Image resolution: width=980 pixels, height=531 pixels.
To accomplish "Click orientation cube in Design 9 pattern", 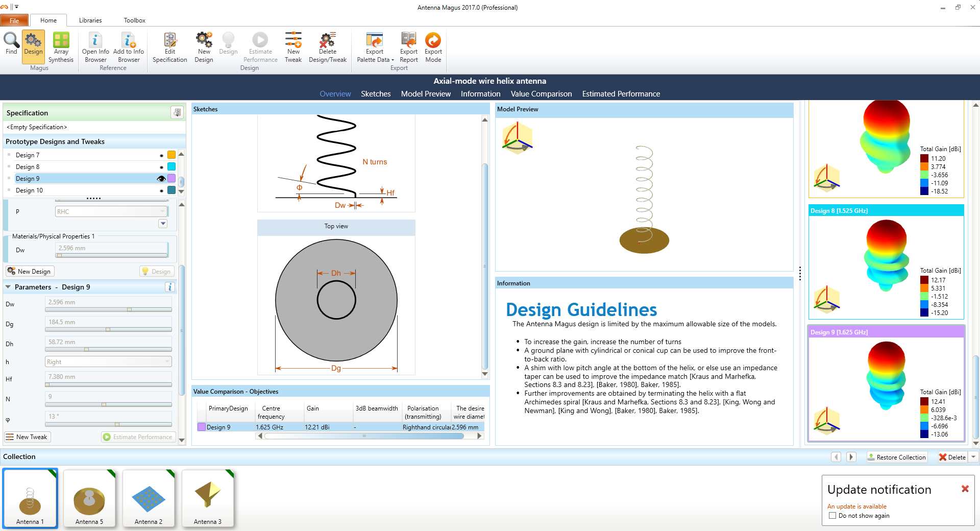I will point(826,420).
